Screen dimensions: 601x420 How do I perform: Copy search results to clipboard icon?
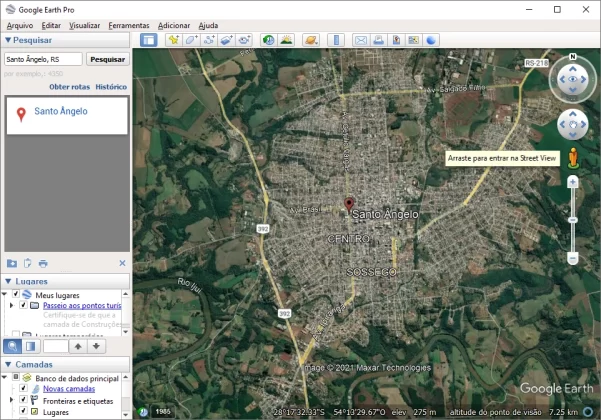point(27,263)
